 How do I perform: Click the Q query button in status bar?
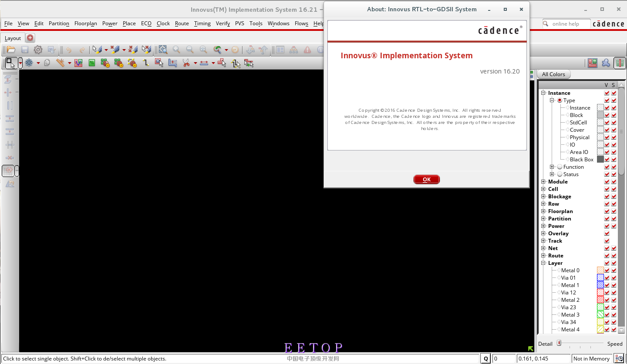486,359
